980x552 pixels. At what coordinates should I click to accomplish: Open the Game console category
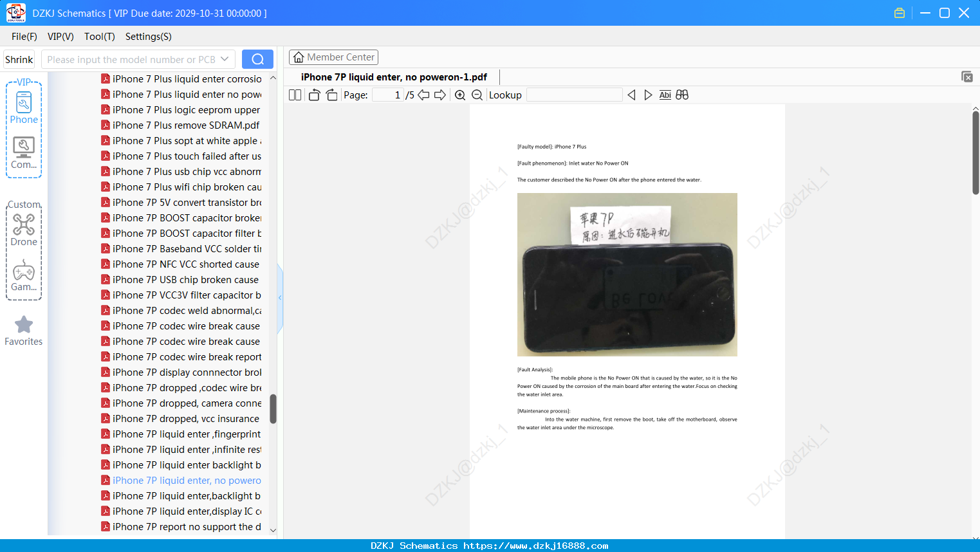coord(24,275)
